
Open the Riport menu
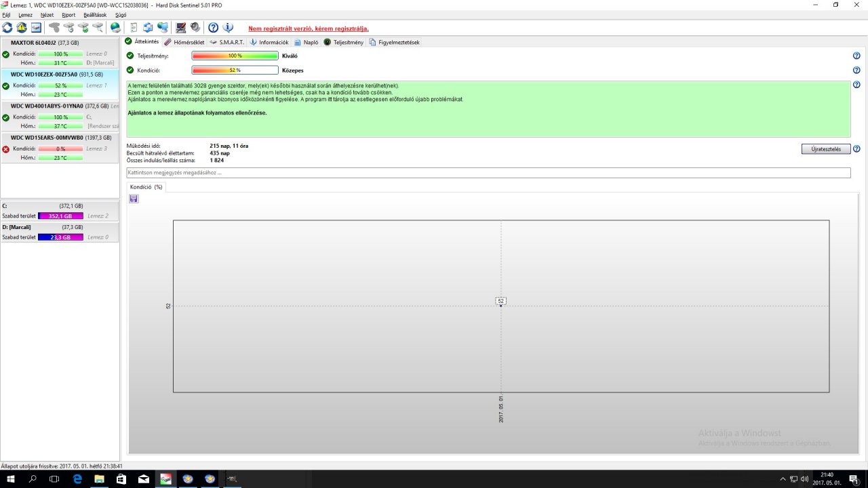tap(68, 15)
